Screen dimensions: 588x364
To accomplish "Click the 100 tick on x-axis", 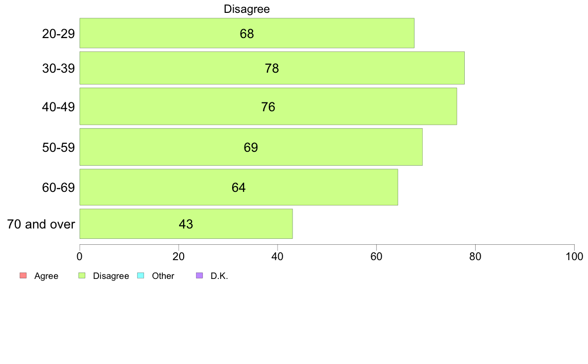I will click(574, 256).
